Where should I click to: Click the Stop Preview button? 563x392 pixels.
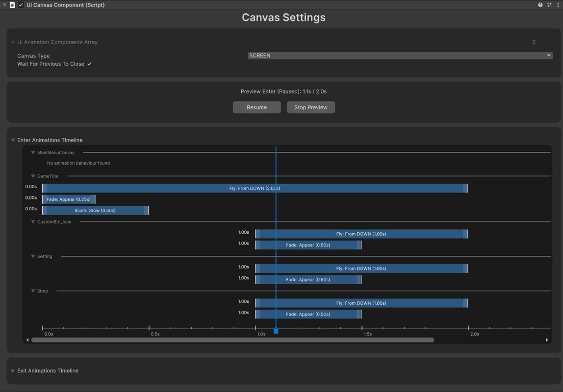pyautogui.click(x=310, y=107)
